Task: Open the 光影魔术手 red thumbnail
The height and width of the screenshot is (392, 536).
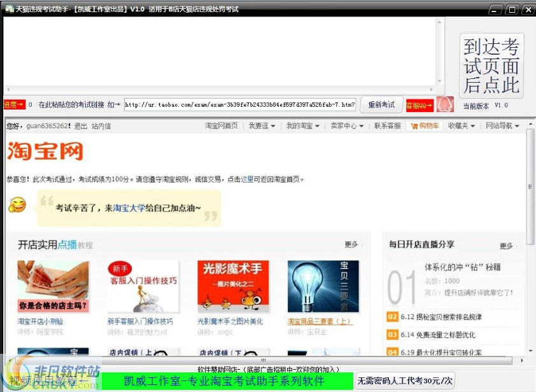Action: (233, 286)
